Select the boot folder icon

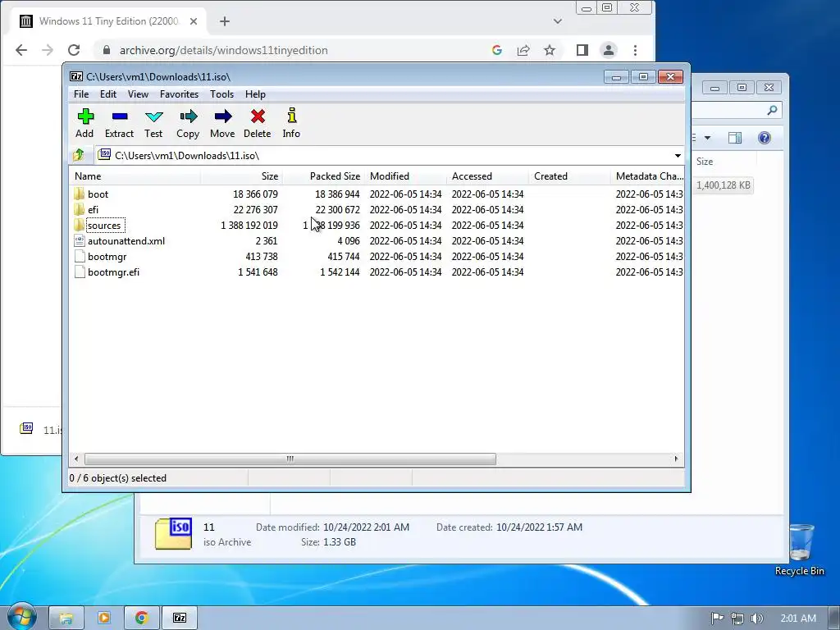[80, 194]
